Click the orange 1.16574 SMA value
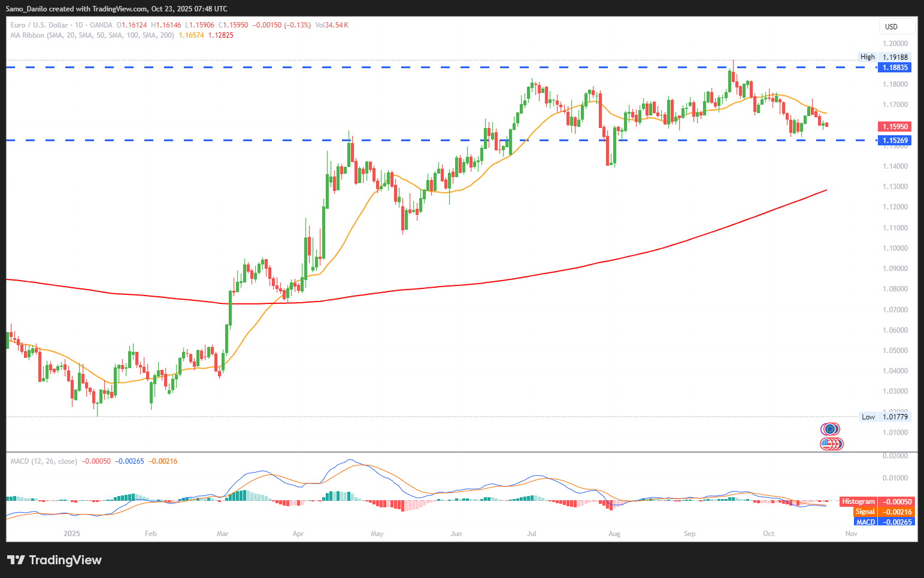924x578 pixels. point(191,35)
